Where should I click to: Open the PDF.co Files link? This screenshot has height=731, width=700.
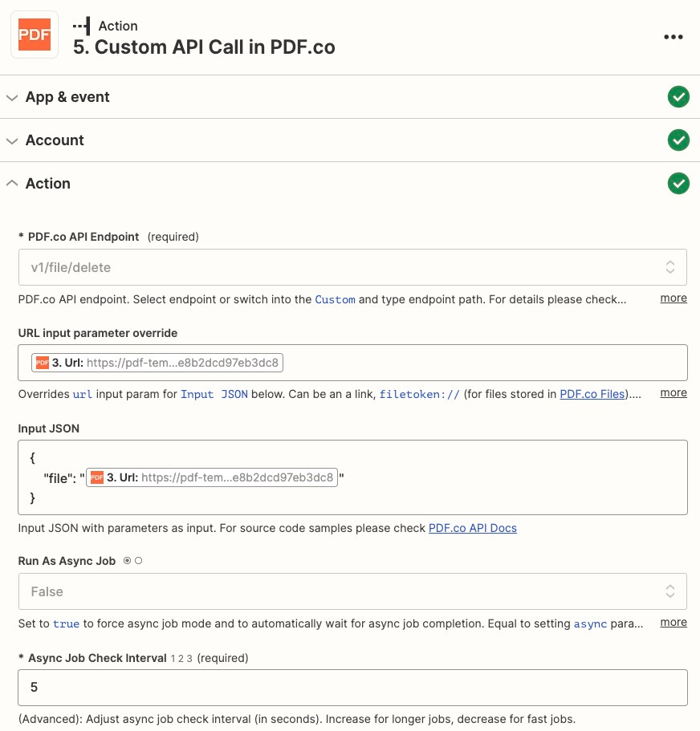(x=592, y=394)
